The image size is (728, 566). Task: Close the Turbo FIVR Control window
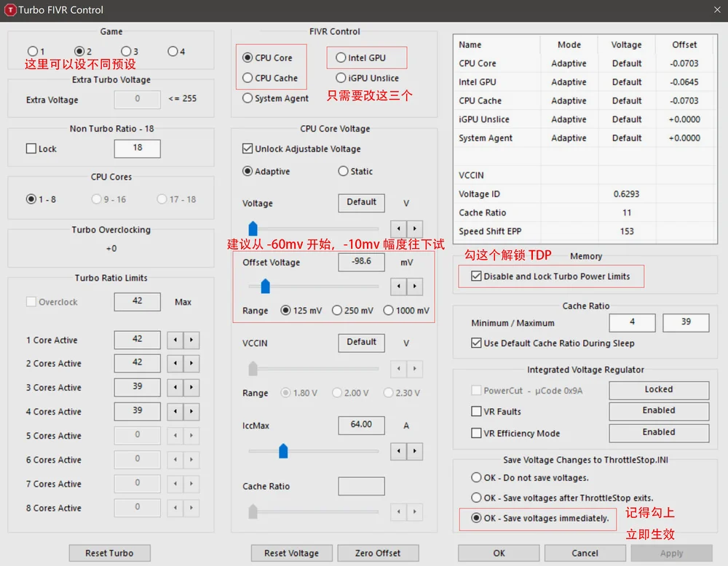(x=717, y=9)
